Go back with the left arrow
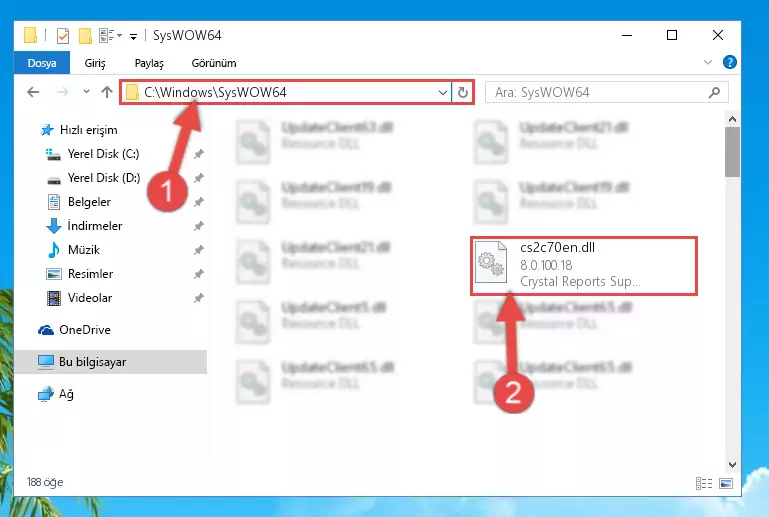 [x=33, y=92]
